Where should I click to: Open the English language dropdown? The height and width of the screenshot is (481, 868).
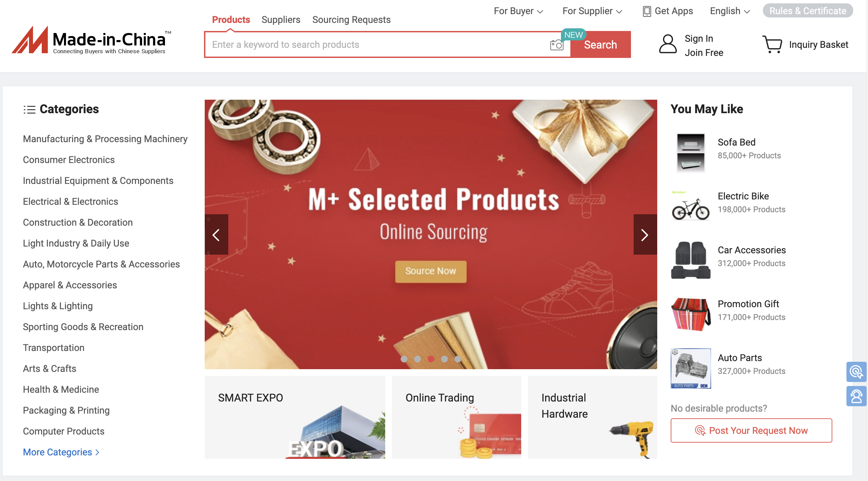tap(730, 11)
